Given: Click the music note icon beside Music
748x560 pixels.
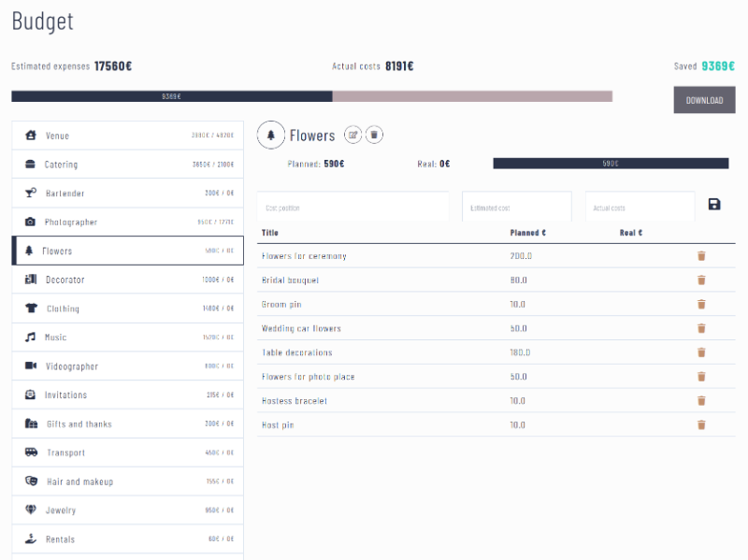Looking at the screenshot, I should point(28,337).
